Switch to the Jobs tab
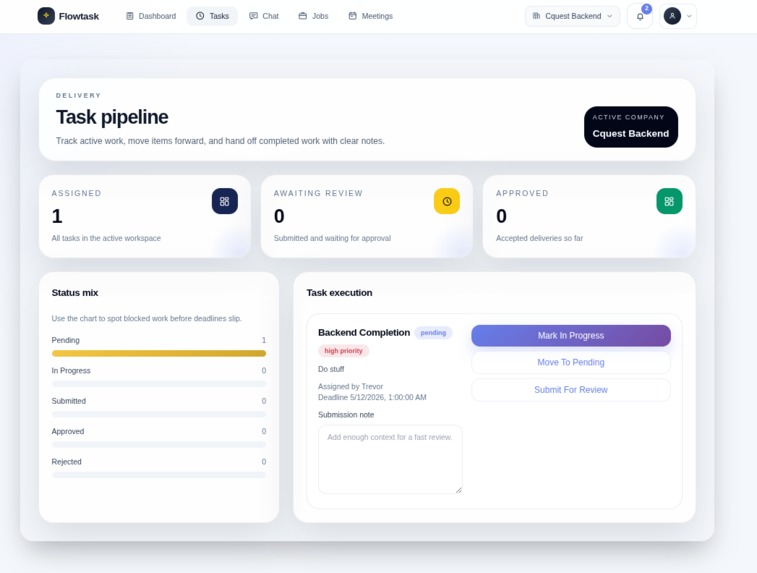757x573 pixels. (x=313, y=16)
